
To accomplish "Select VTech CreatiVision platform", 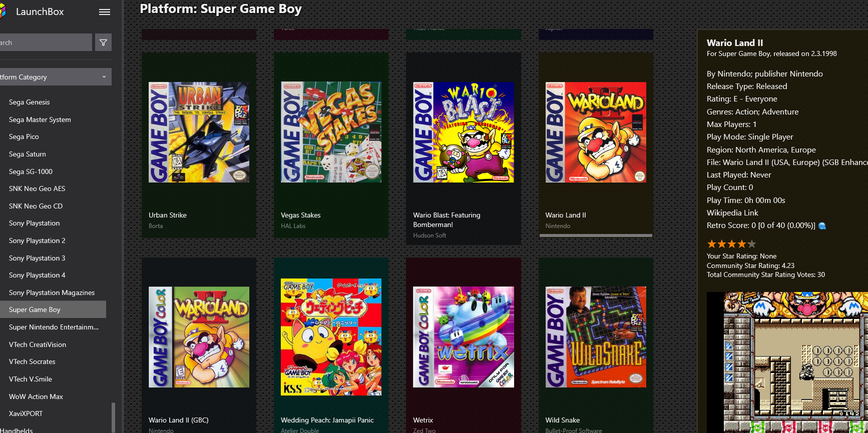I will (38, 344).
